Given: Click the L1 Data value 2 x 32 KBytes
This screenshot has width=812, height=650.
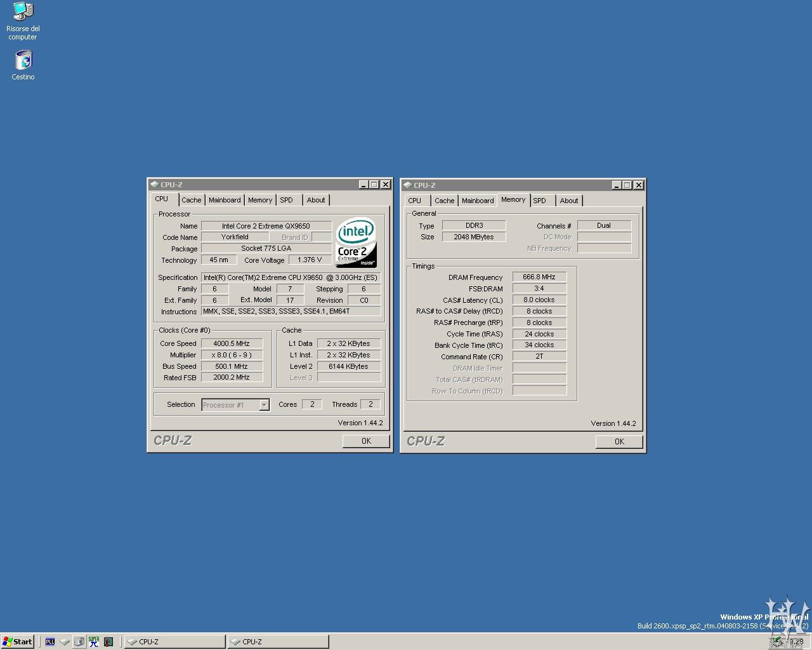Looking at the screenshot, I should tap(348, 343).
